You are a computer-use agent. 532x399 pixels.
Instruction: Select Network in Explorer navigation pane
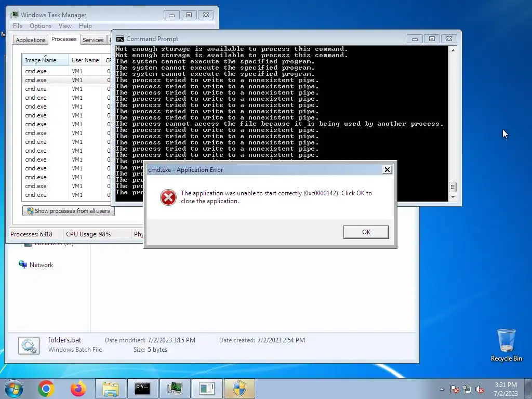click(36, 264)
